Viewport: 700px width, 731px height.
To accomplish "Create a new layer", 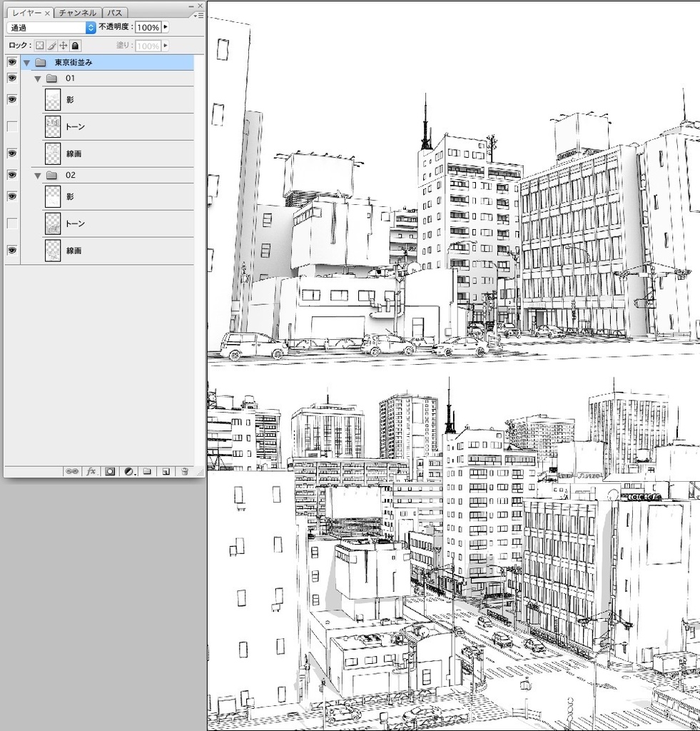I will (166, 471).
